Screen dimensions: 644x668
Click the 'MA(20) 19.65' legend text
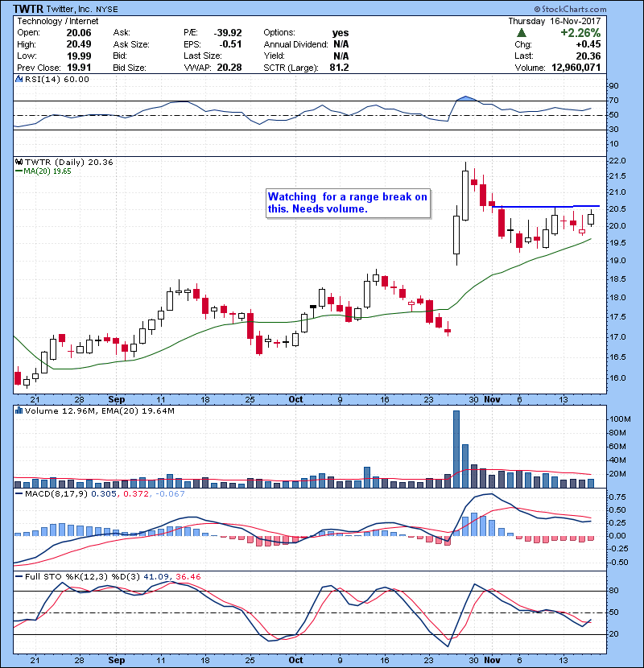click(x=47, y=171)
